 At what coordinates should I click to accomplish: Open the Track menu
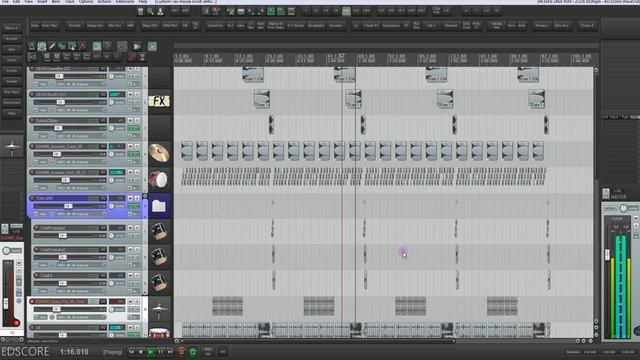click(x=69, y=2)
